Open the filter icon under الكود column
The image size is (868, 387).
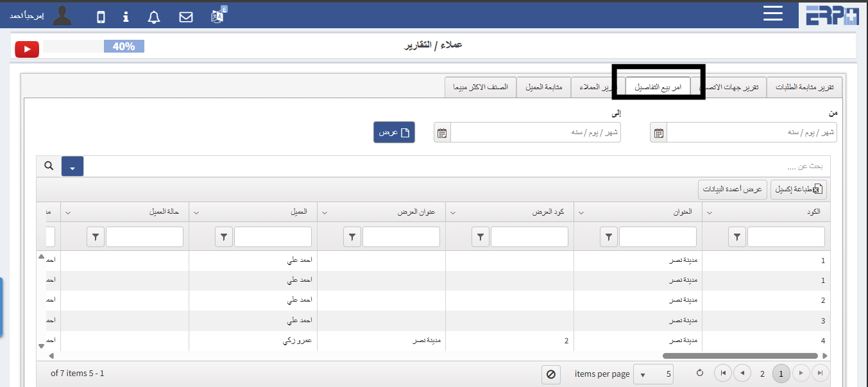tap(736, 236)
